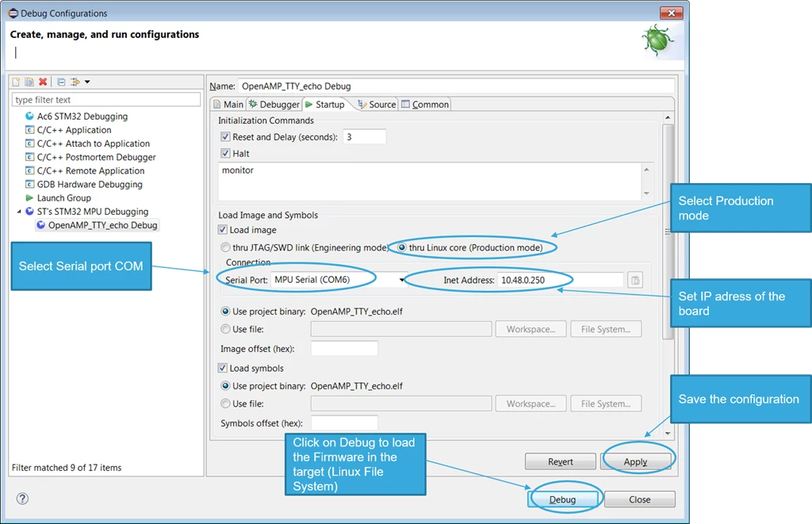Viewport: 812px width, 524px height.
Task: Switch to the Main tab
Action: click(x=228, y=104)
